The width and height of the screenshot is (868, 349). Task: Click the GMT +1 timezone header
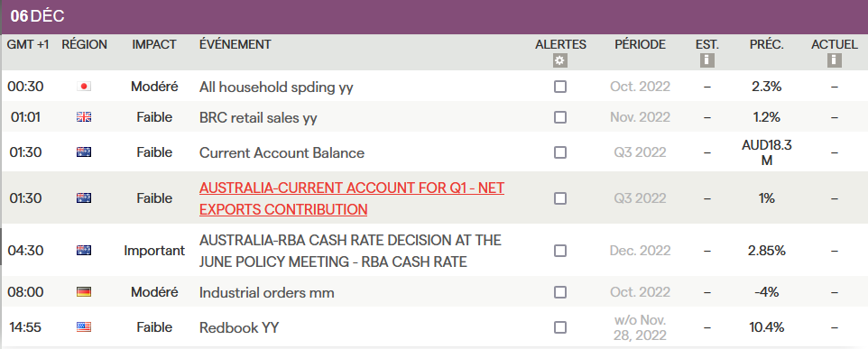click(28, 45)
